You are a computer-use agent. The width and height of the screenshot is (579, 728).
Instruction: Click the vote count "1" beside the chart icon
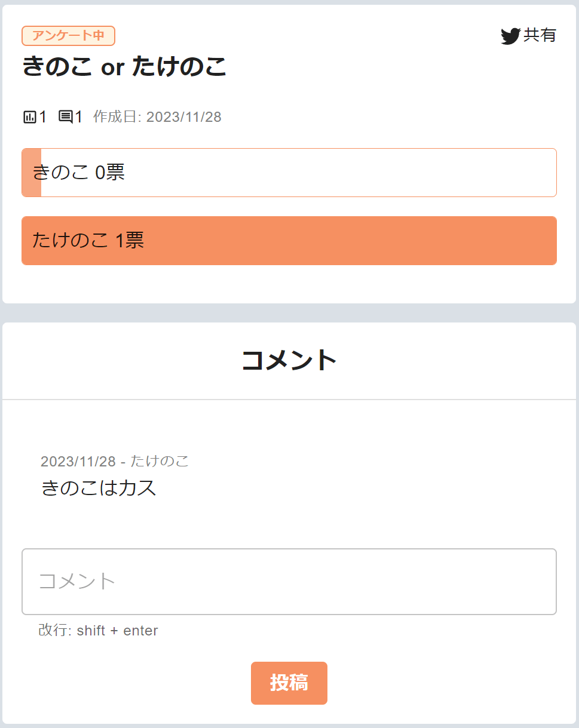click(x=42, y=118)
